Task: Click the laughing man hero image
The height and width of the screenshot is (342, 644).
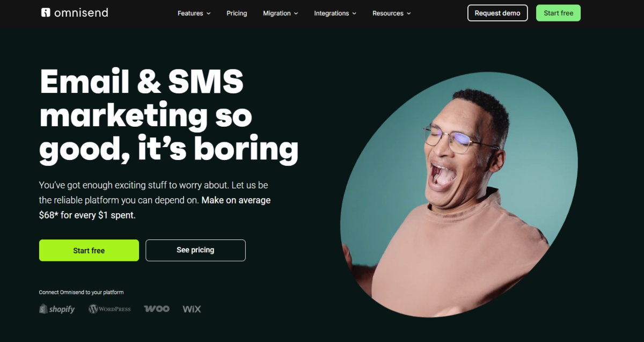Action: tap(459, 194)
